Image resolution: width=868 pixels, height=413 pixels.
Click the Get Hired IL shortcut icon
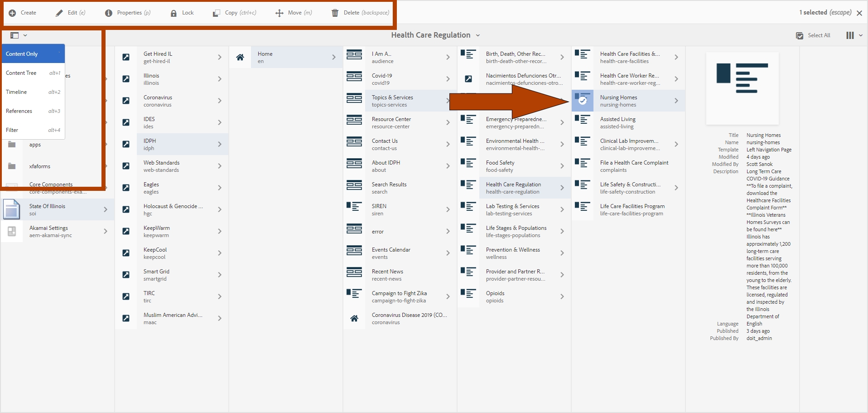click(126, 57)
